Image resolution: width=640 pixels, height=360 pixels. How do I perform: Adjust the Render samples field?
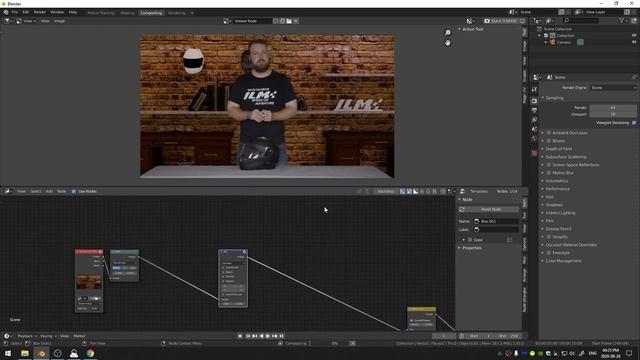click(x=613, y=108)
